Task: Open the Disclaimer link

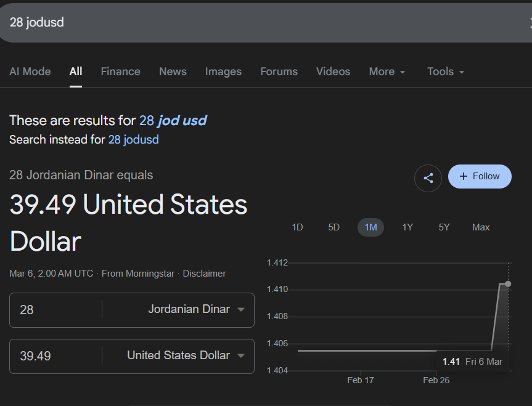Action: pos(204,274)
